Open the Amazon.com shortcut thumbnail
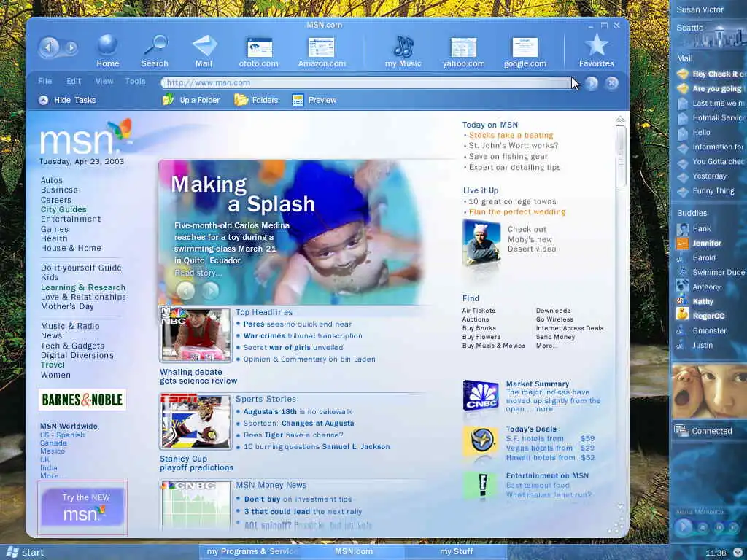Image resolution: width=747 pixels, height=560 pixels. (322, 47)
